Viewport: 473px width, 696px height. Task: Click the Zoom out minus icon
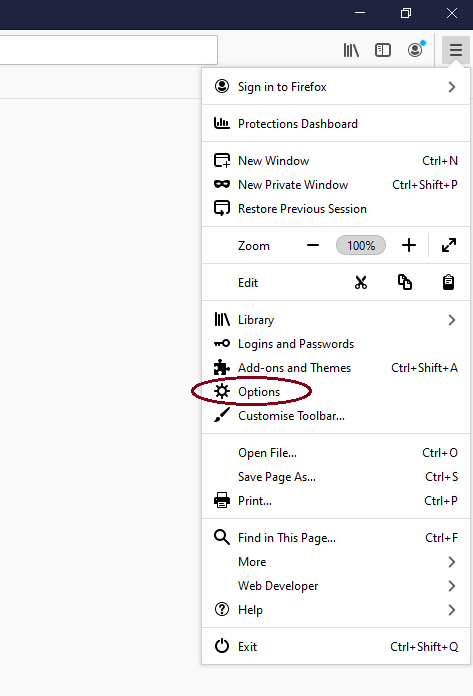[x=313, y=245]
